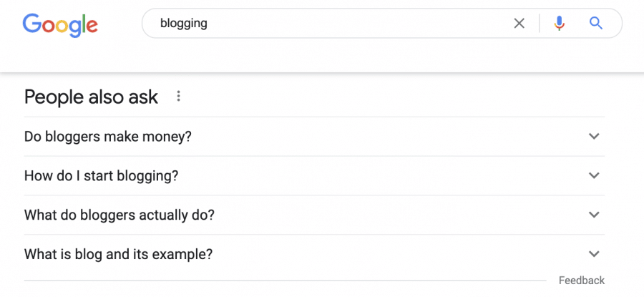Viewport: 644px width, 297px height.
Task: Start voice search with the microphone icon
Action: 559,24
